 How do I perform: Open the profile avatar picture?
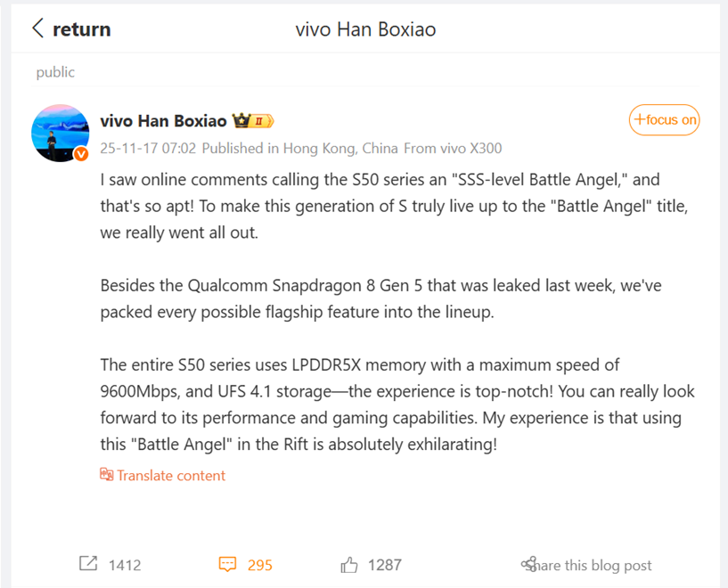(60, 133)
